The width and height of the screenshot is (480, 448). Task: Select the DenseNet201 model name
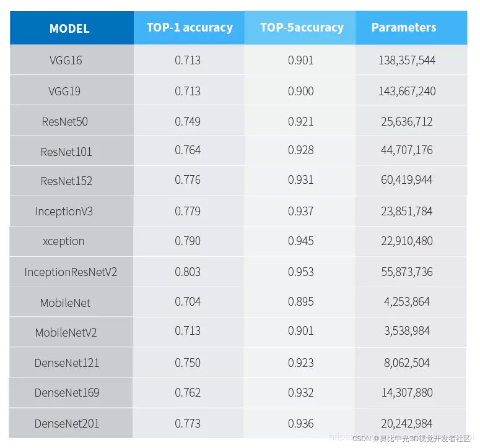tap(67, 423)
